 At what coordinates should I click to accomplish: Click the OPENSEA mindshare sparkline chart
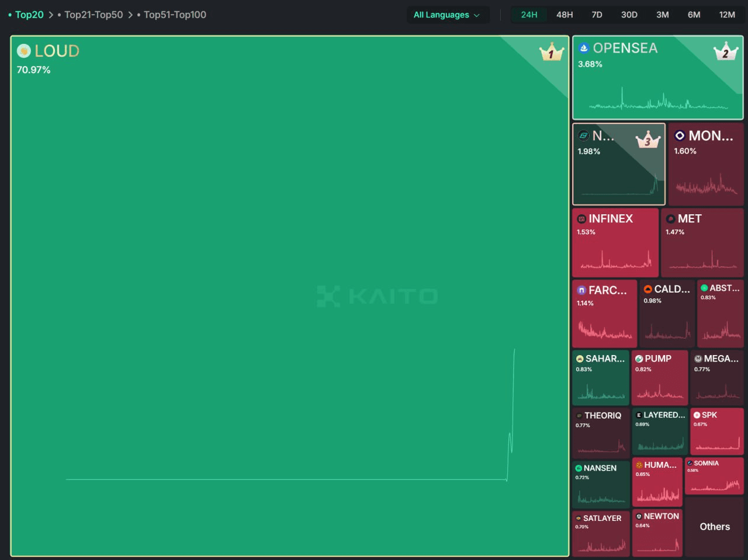[x=658, y=99]
